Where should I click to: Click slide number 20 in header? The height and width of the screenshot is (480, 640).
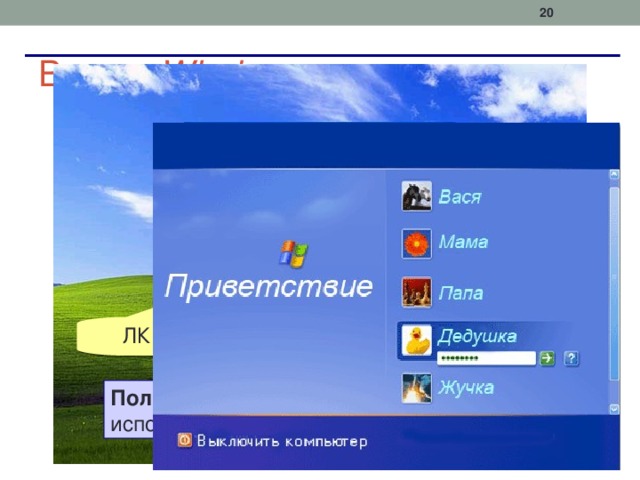tap(546, 13)
